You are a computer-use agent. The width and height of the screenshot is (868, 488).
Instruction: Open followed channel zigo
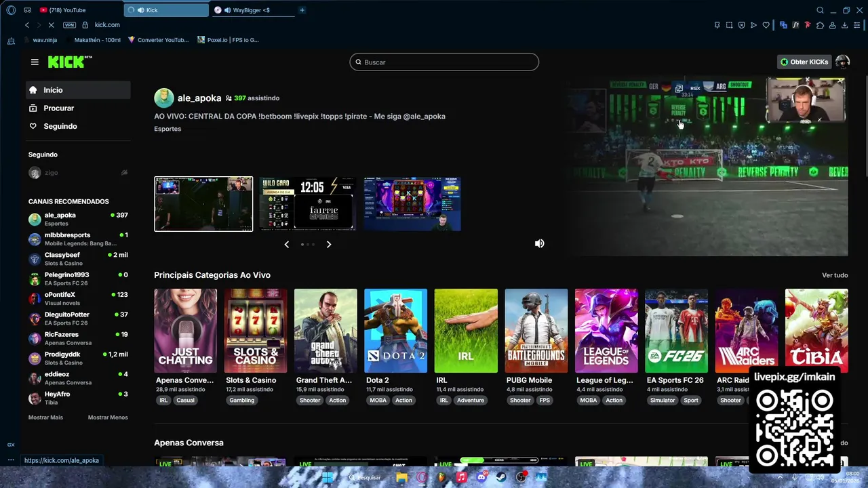[x=78, y=173]
